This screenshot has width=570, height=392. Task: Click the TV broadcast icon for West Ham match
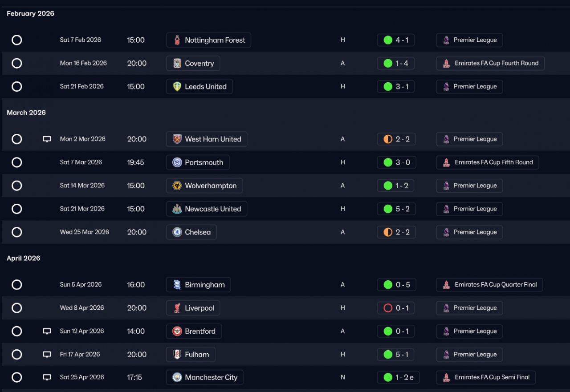pos(47,139)
